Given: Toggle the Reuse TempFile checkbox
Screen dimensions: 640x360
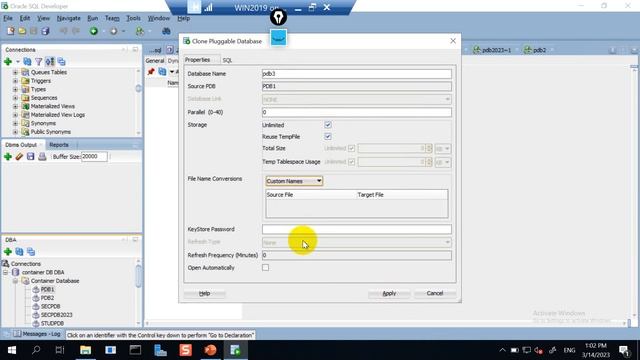Looking at the screenshot, I should point(328,136).
